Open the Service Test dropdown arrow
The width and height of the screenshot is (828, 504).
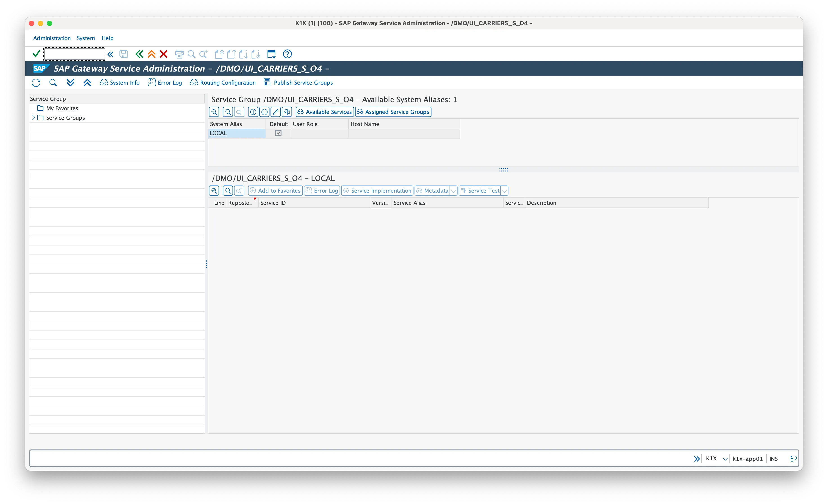(x=504, y=191)
